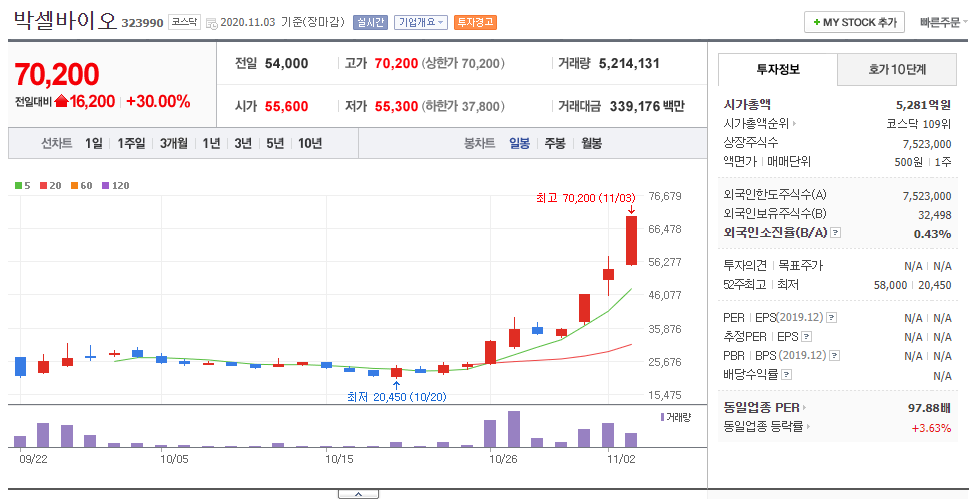Click help icon next to 외국인소진율(B/A)
Viewport: 976px width, 499px height.
[836, 233]
